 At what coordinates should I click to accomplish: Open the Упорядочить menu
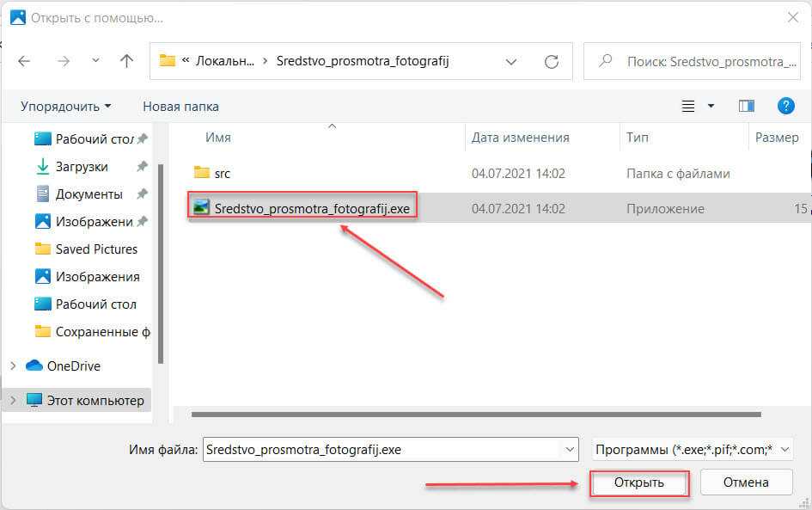click(x=66, y=107)
